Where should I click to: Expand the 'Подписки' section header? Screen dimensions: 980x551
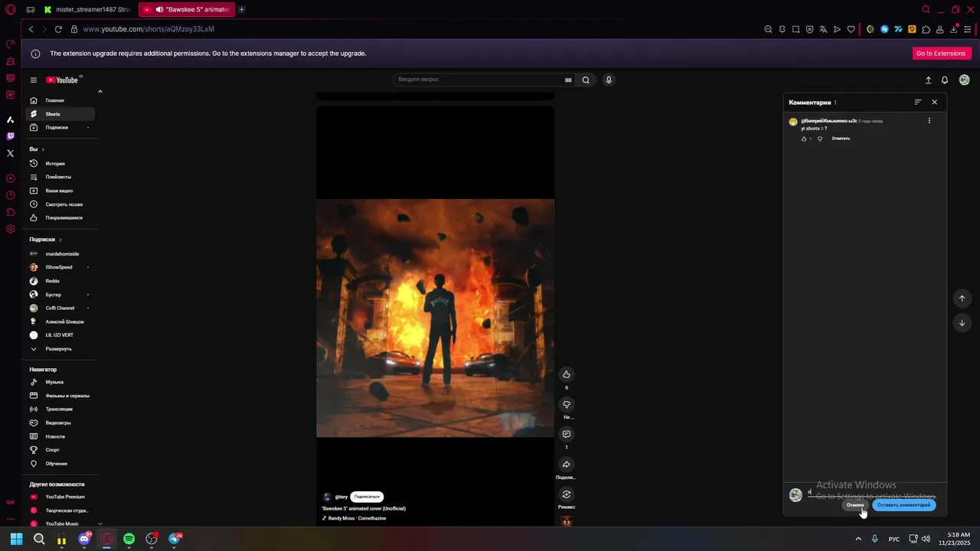tap(45, 240)
